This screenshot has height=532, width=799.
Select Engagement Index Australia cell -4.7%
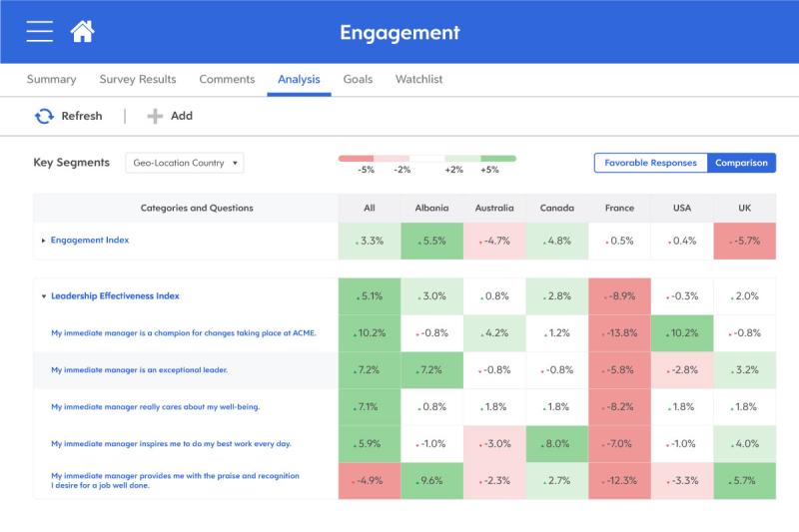pyautogui.click(x=494, y=241)
